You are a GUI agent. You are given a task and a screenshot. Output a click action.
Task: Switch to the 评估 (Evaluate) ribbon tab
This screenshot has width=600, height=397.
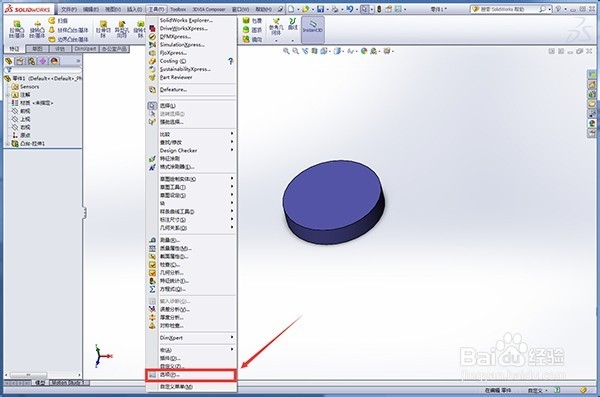[x=60, y=49]
